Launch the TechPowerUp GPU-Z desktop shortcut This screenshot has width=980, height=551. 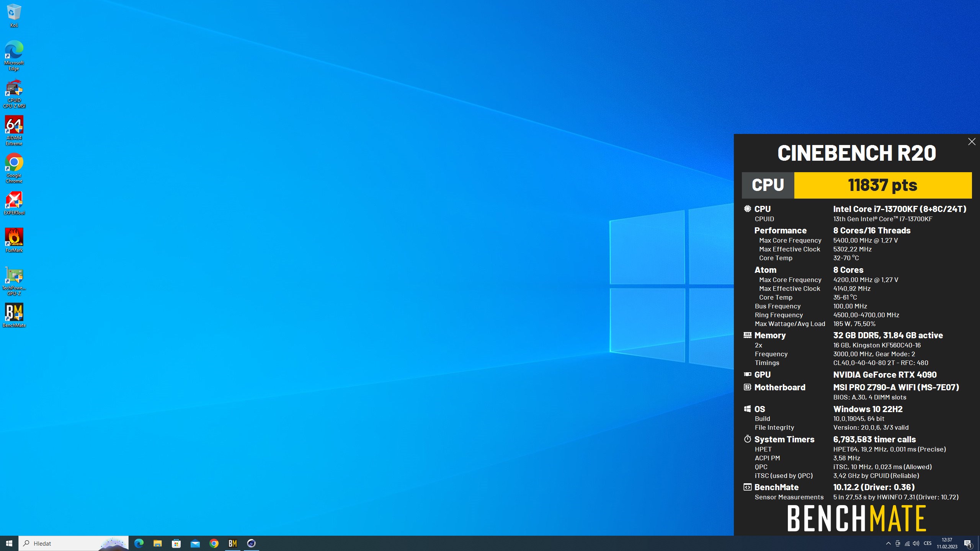[14, 281]
